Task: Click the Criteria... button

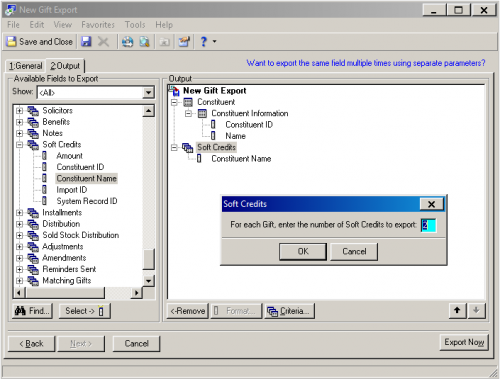Action: point(290,311)
